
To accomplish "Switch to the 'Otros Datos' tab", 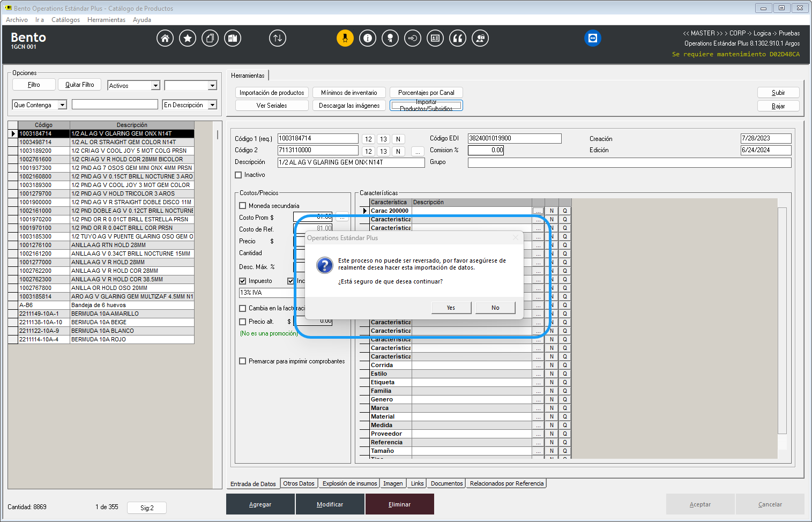I will coord(299,483).
